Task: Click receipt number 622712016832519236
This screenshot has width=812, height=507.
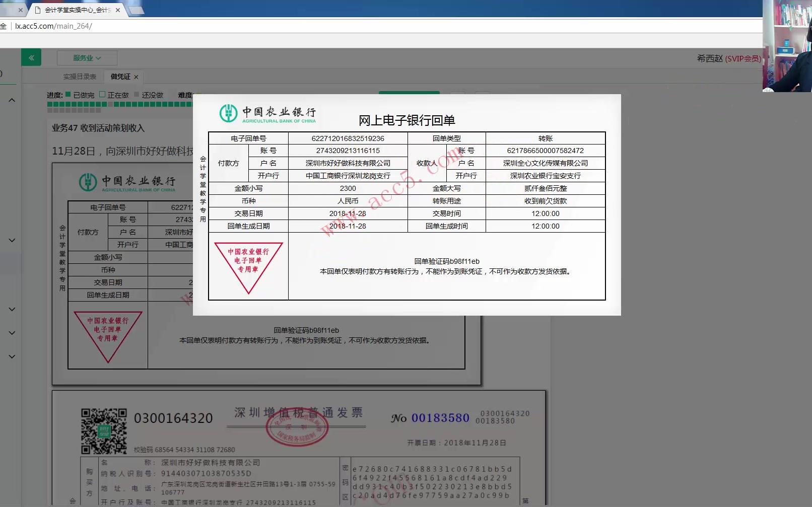Action: [x=348, y=138]
